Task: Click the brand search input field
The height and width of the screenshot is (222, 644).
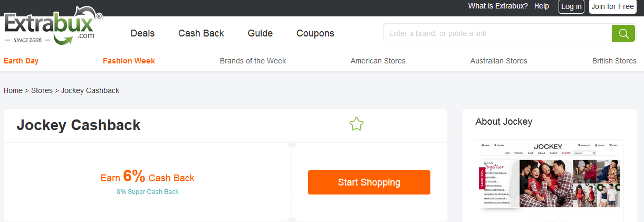Action: click(497, 33)
